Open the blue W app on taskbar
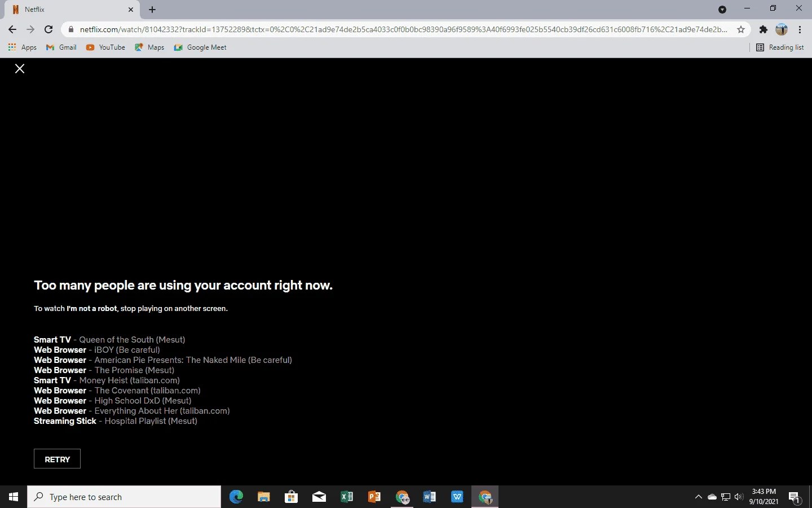812x508 pixels. pos(457,497)
